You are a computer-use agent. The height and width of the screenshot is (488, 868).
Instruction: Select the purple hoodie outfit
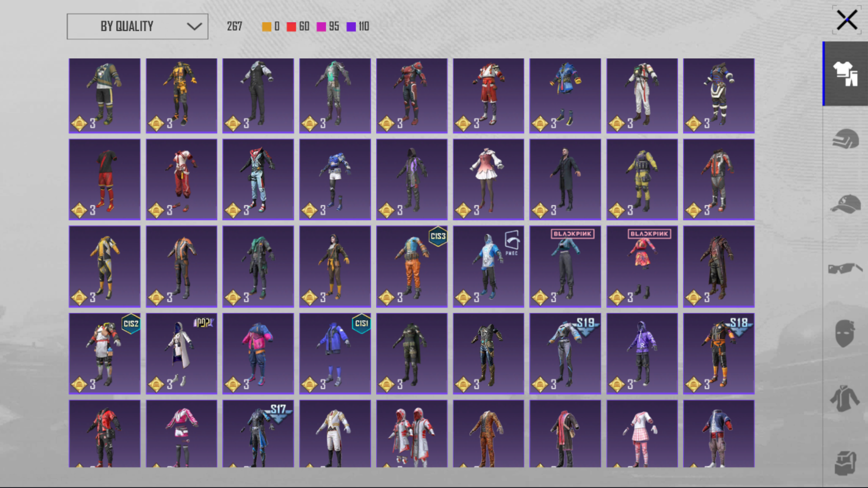pos(642,354)
